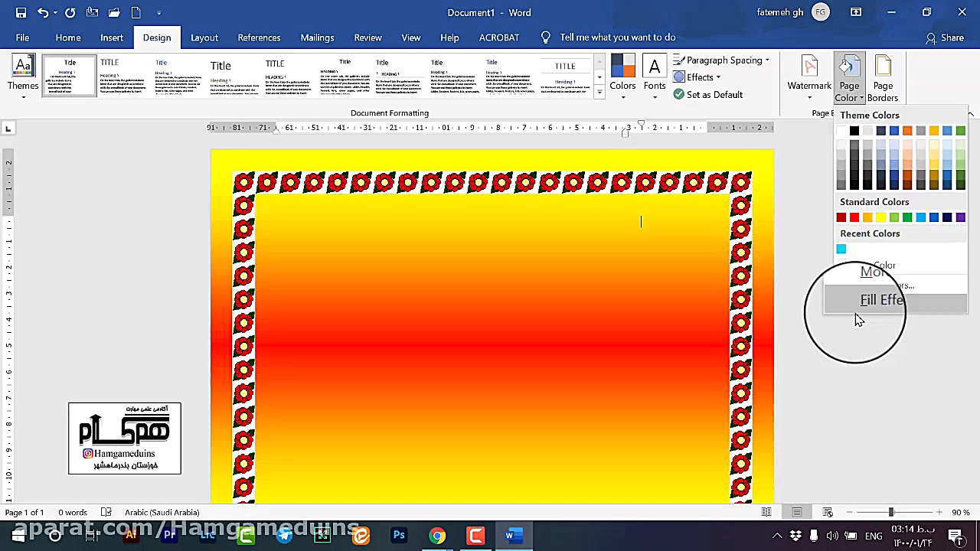Switch to the Home tab
980x551 pixels.
tap(68, 37)
